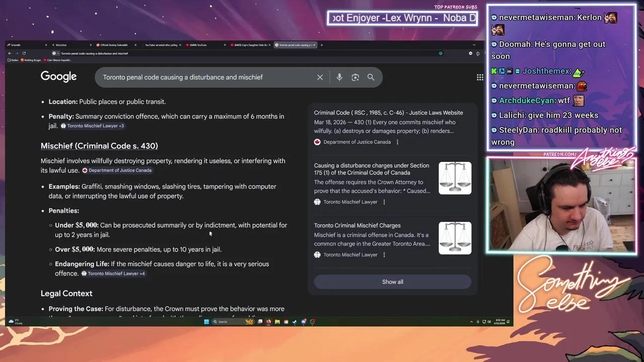Open Causing a disturbance charges under Section 175 result
The width and height of the screenshot is (644, 362).
coord(372,169)
